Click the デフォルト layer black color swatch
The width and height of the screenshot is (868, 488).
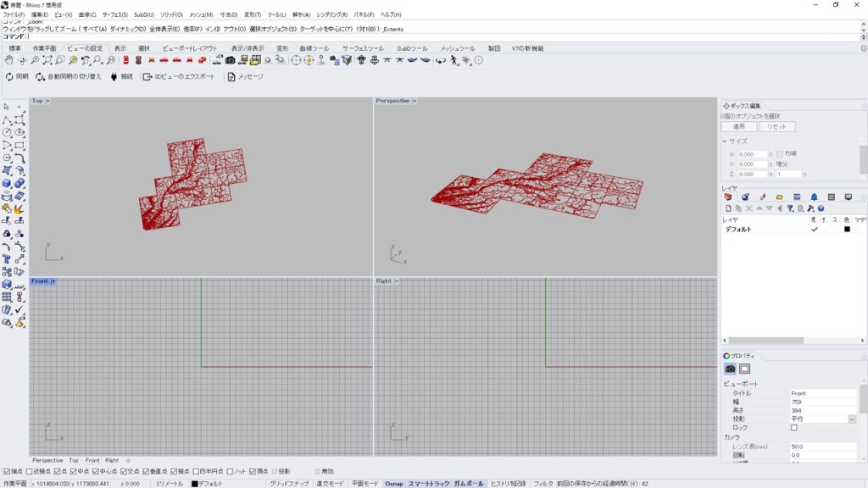click(846, 230)
